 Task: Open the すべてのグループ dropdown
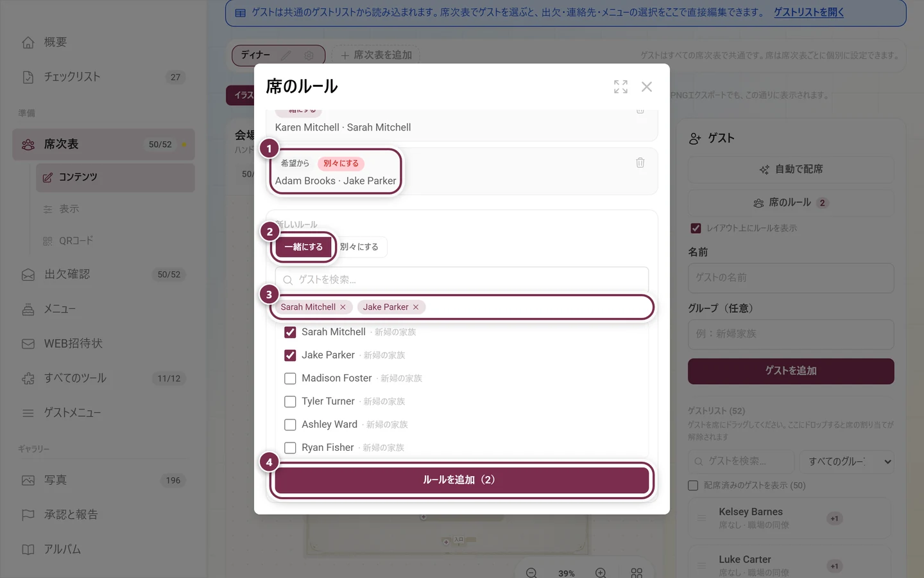(x=847, y=462)
